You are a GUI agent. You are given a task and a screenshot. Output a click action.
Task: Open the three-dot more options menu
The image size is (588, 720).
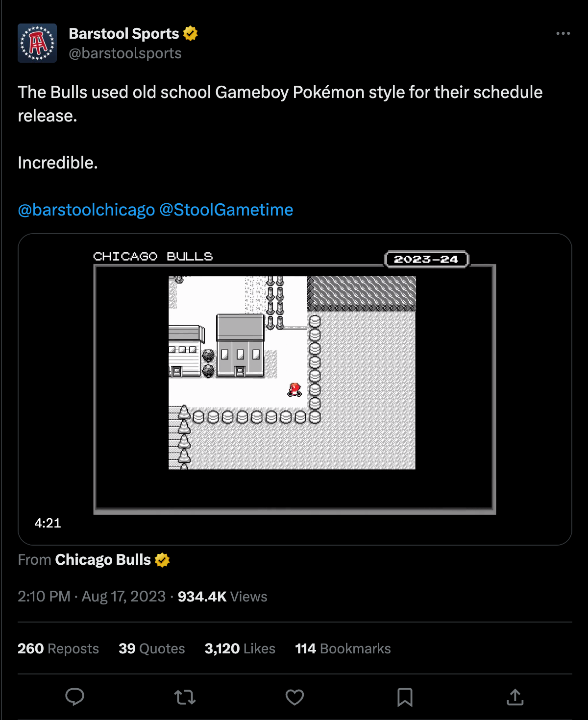pos(563,33)
